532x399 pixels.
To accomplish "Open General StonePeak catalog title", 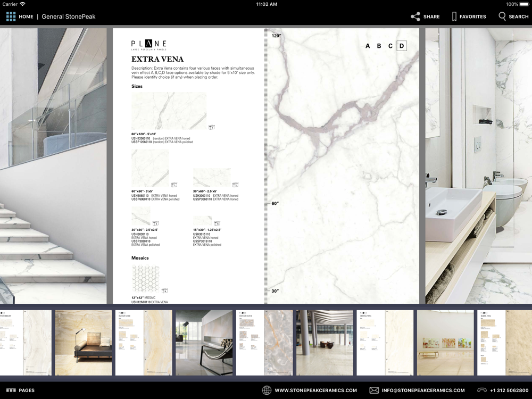I will coord(69,16).
